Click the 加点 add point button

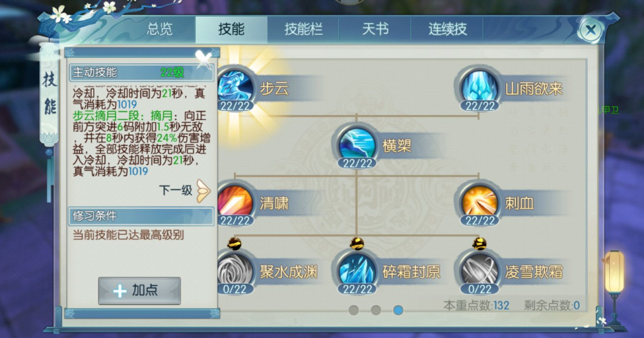(139, 290)
